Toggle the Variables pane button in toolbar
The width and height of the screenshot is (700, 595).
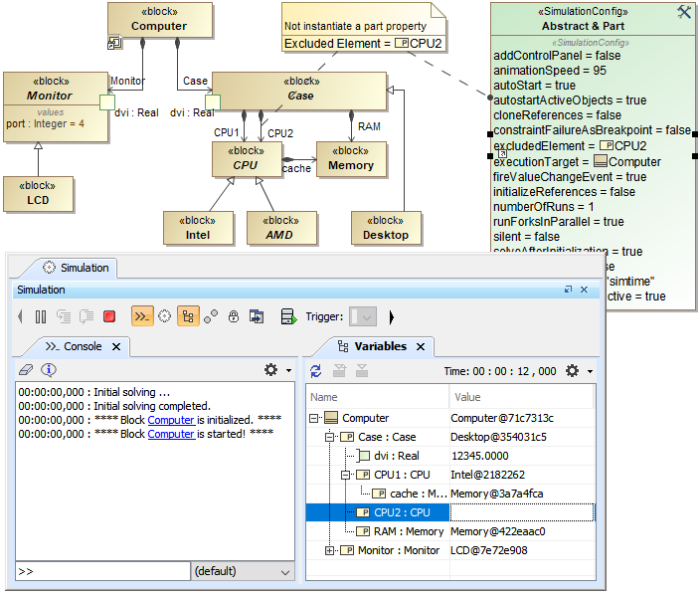point(188,317)
